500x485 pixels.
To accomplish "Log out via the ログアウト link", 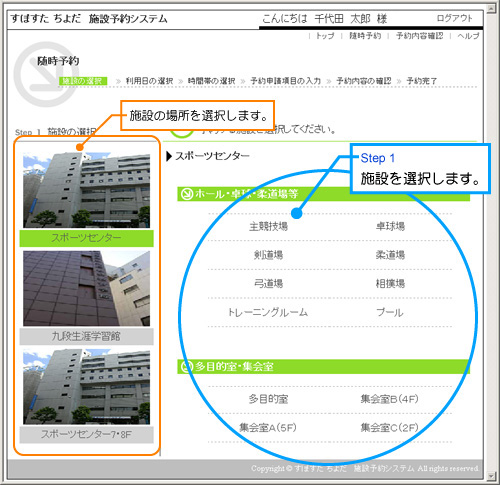I will 455,18.
